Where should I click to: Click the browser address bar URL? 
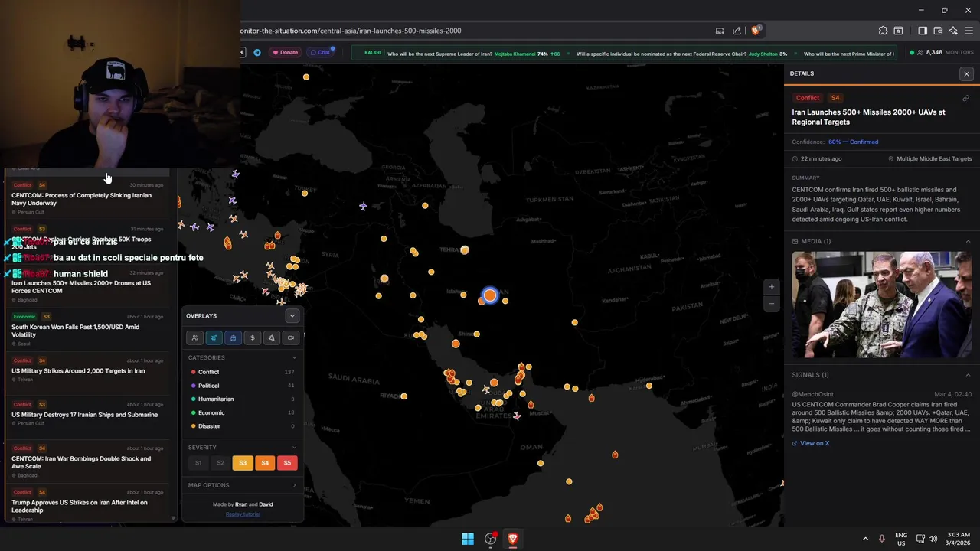351,31
